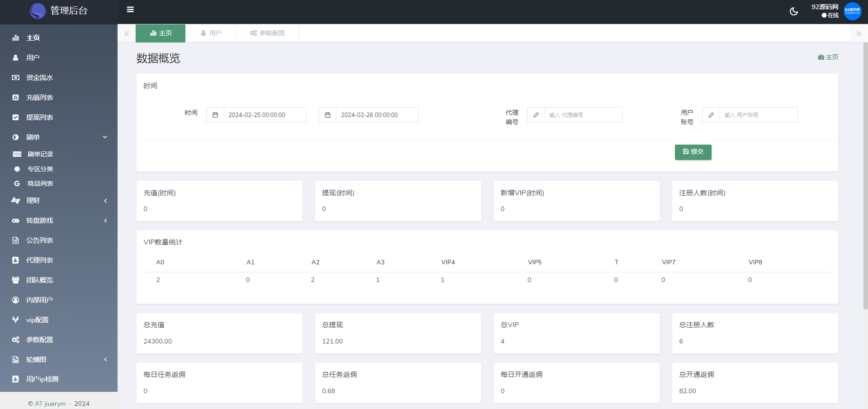
Task: Click the vip配置 icon in sidebar
Action: click(16, 320)
